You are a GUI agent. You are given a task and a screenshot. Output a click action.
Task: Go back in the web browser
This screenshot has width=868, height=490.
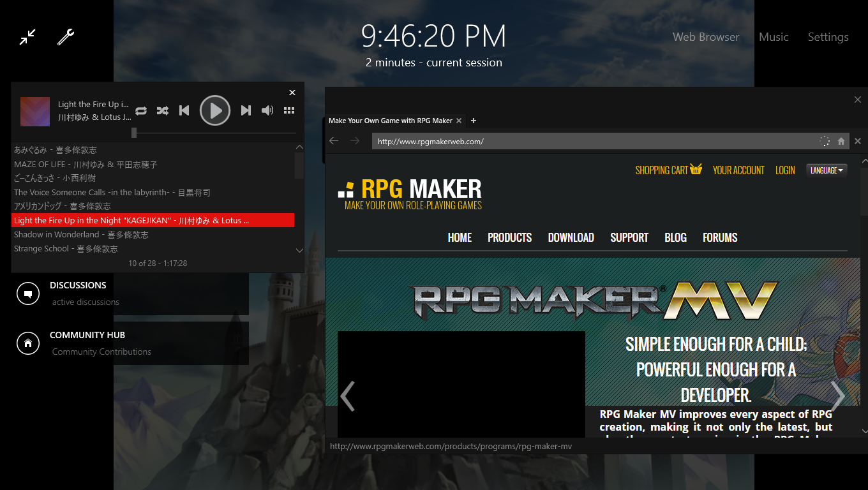334,141
